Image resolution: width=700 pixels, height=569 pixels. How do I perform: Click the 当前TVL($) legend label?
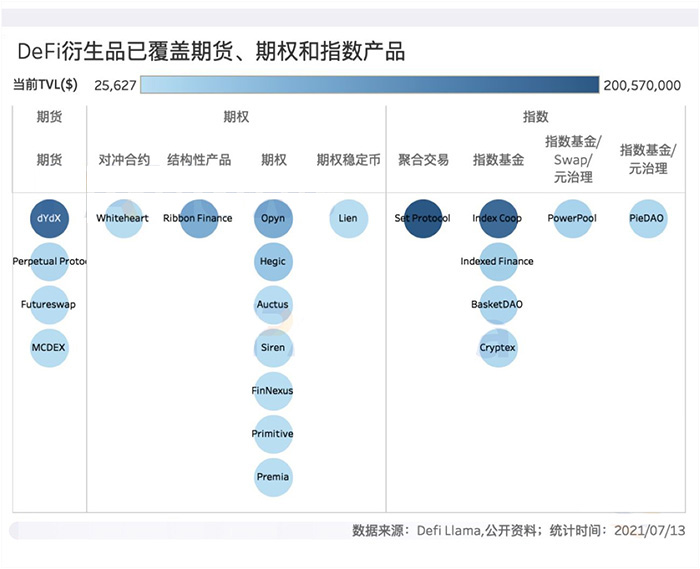click(x=45, y=84)
